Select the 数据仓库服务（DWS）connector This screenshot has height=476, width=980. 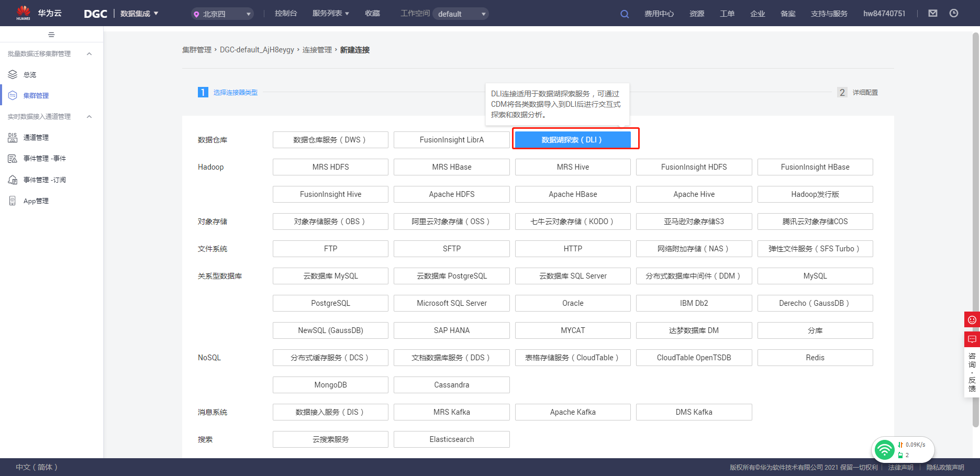coord(330,140)
